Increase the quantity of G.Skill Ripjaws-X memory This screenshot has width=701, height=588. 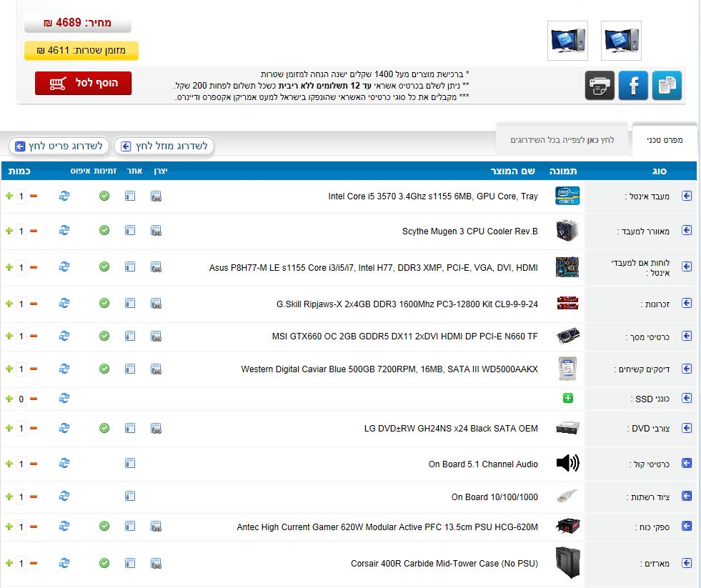[x=9, y=304]
